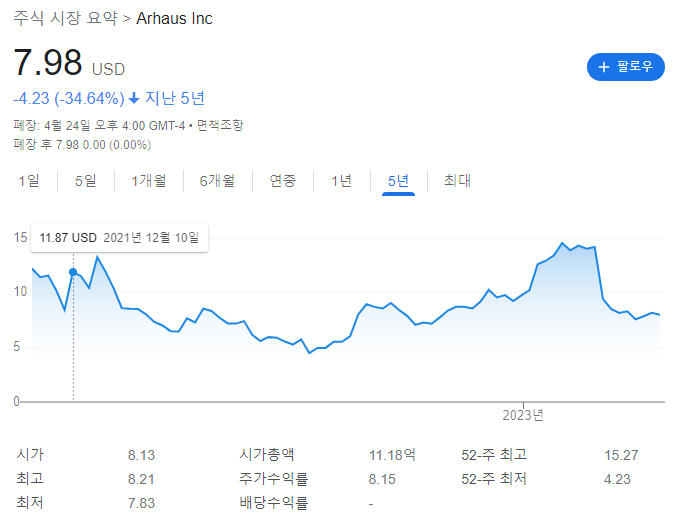This screenshot has height=523, width=676.
Task: Choose the 연중 year-to-date tab
Action: pos(283,181)
